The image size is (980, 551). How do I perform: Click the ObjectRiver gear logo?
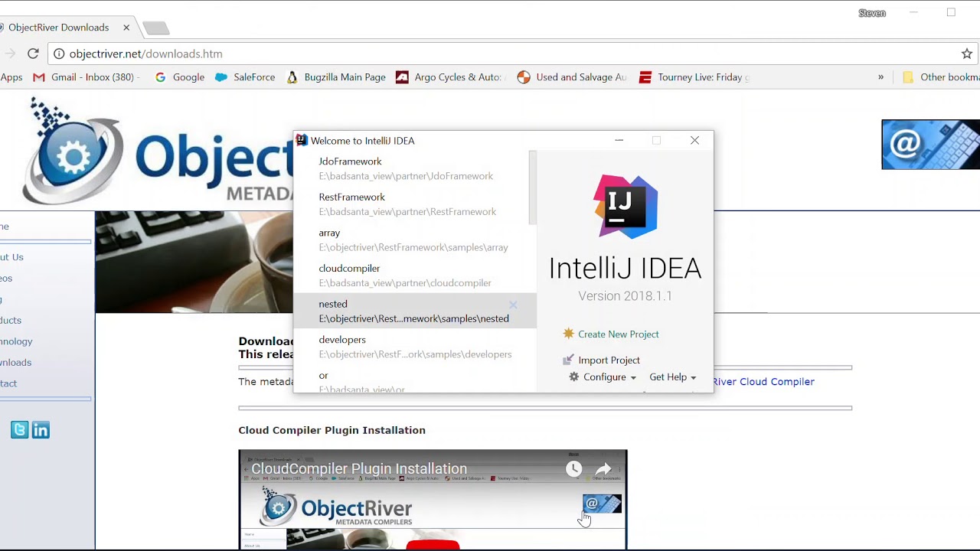point(73,152)
